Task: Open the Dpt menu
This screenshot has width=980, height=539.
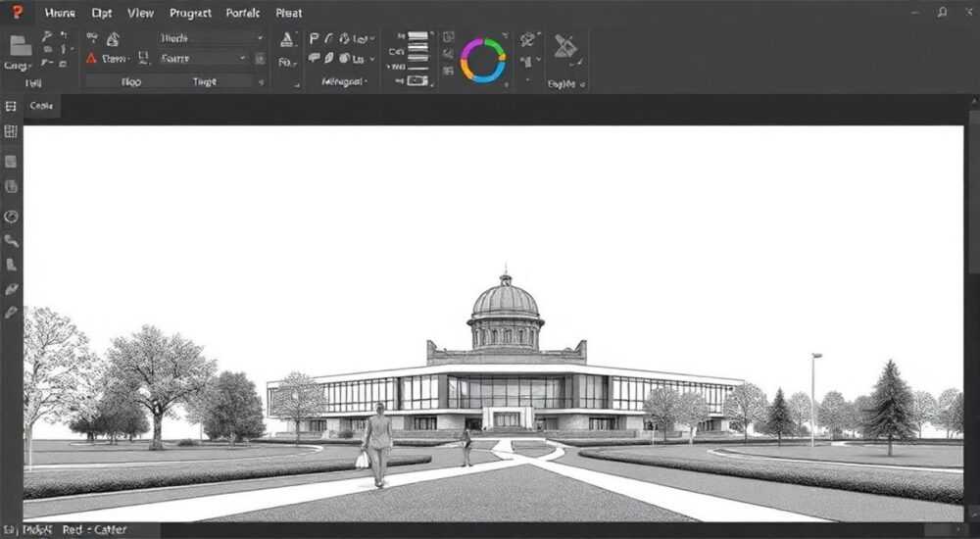Action: [x=102, y=13]
